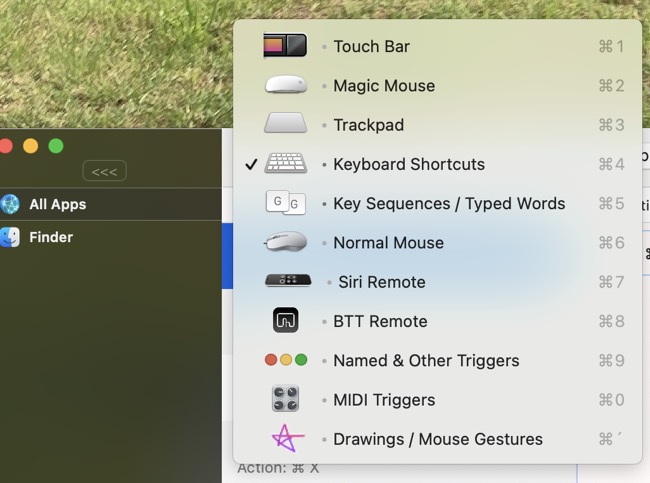The height and width of the screenshot is (483, 650).
Task: Click the Normal Mouse icon
Action: click(286, 242)
